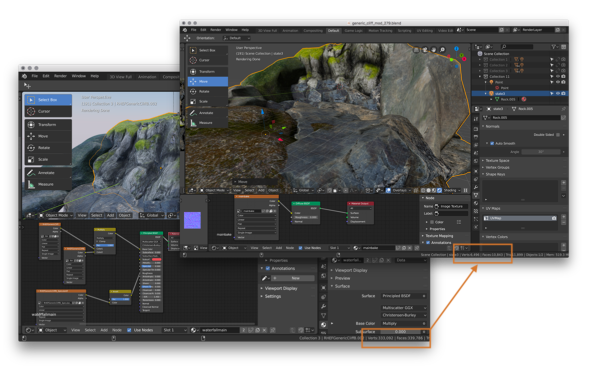This screenshot has width=600, height=371.
Task: Choose the Cursor tool in back window
Action: pyautogui.click(x=48, y=111)
